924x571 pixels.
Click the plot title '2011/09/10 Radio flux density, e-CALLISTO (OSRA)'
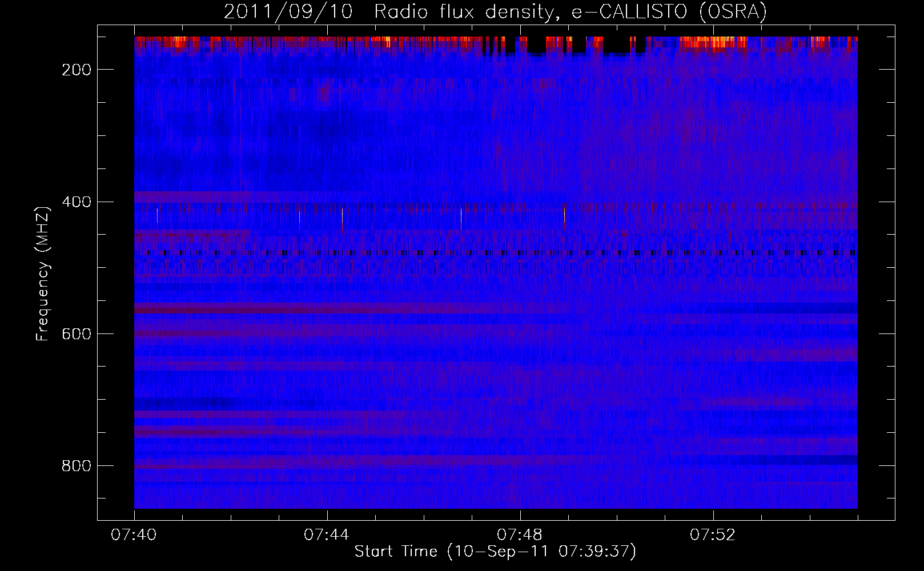(495, 11)
